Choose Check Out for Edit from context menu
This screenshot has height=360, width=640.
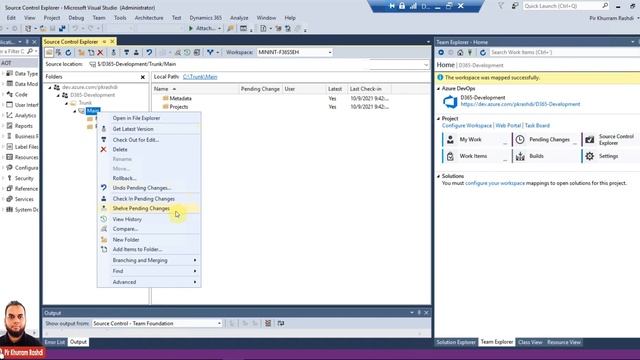(x=149, y=140)
